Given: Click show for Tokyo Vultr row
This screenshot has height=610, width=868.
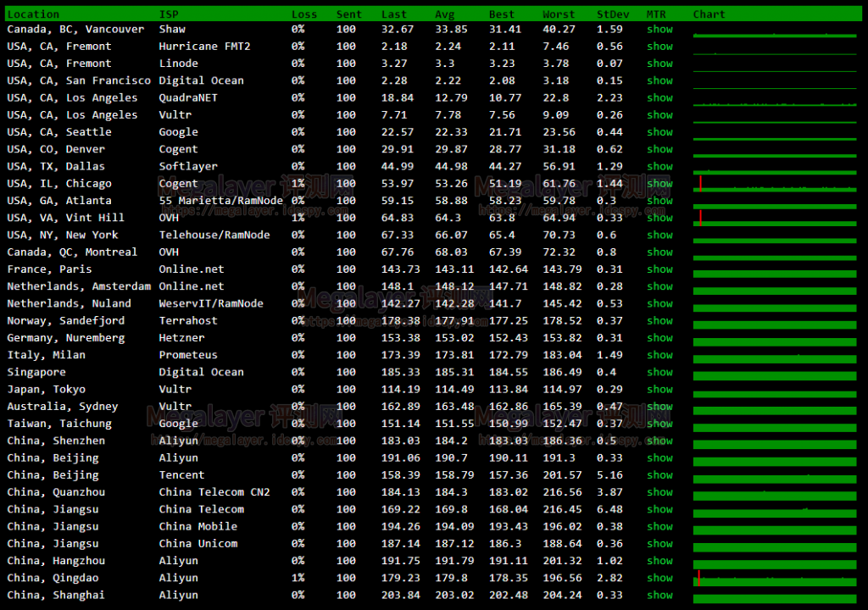Looking at the screenshot, I should [659, 390].
